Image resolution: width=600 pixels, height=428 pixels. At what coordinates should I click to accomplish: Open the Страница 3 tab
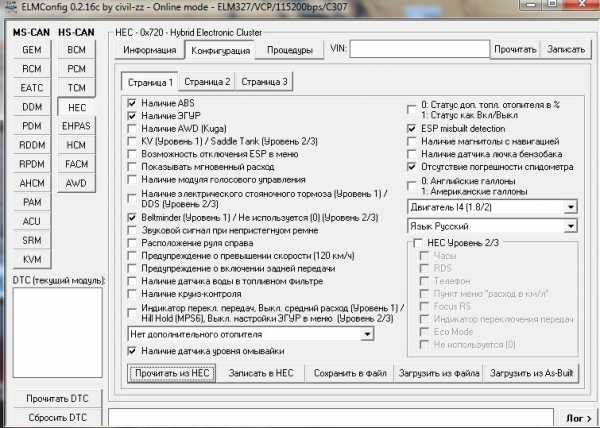[x=264, y=81]
